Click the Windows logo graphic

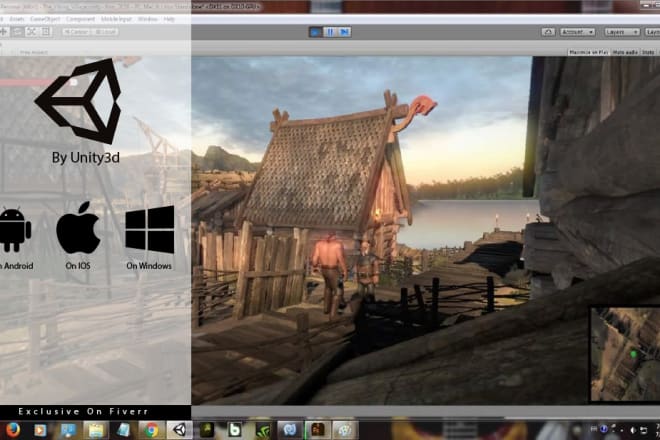click(150, 229)
